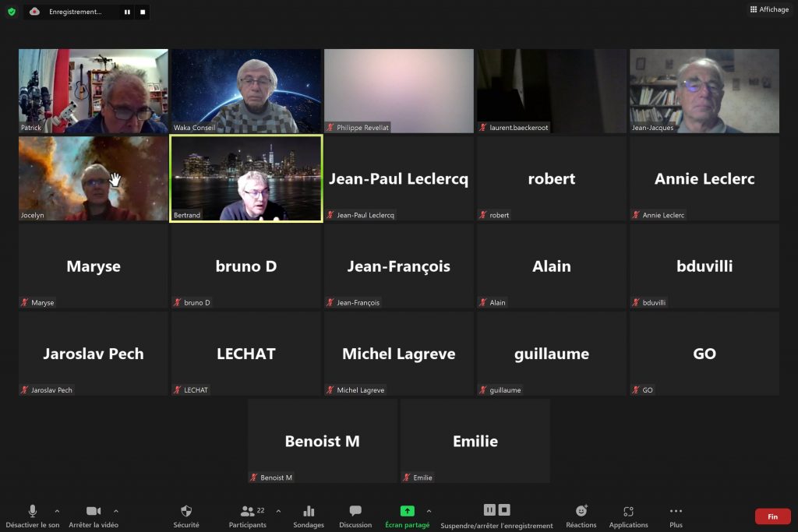
Task: Expand arrow next to Participants
Action: pos(278,511)
